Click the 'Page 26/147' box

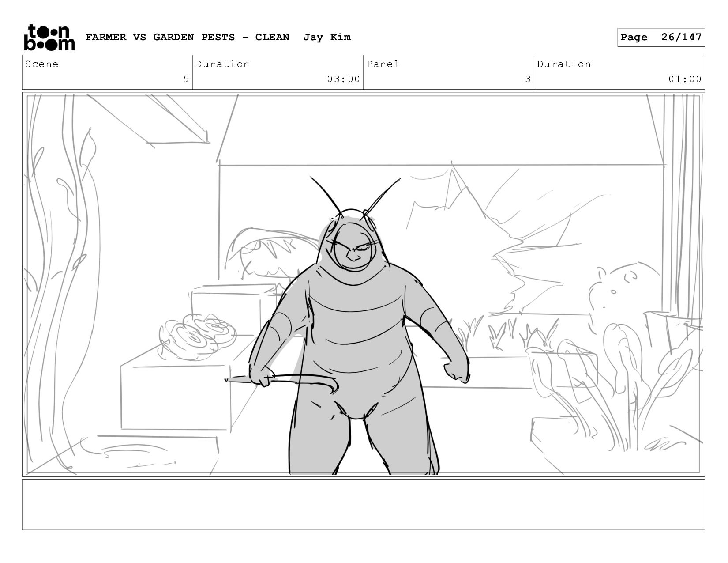tap(661, 37)
